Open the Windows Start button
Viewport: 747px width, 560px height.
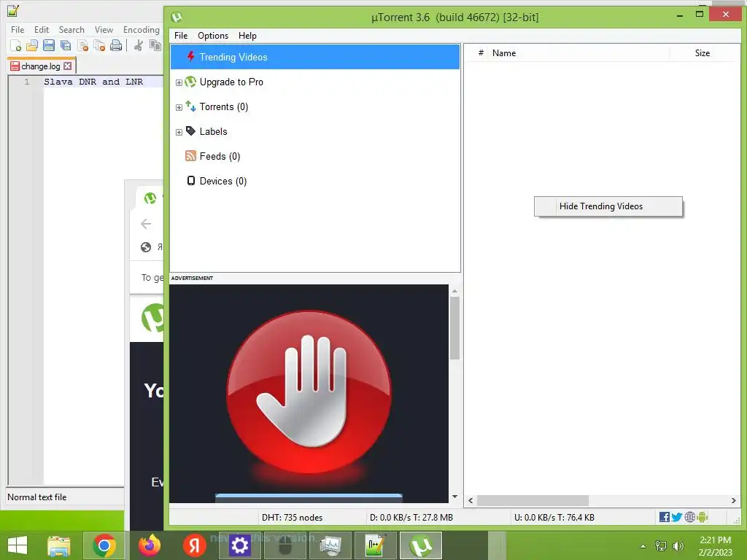tap(18, 545)
